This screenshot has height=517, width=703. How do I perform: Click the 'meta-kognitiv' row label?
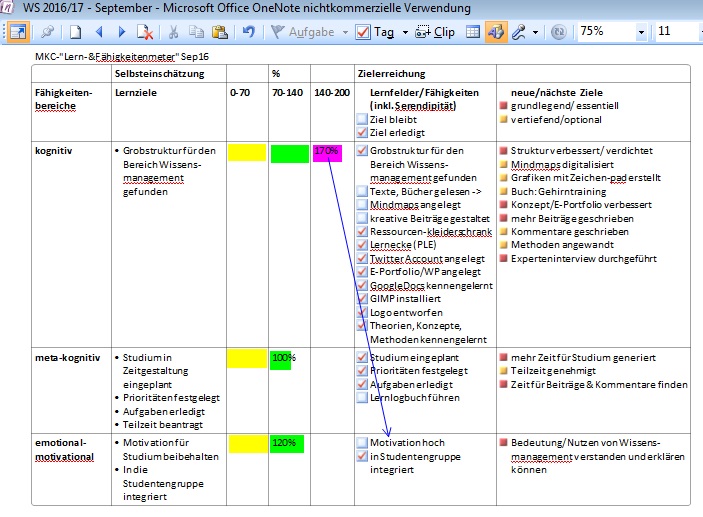[x=67, y=358]
